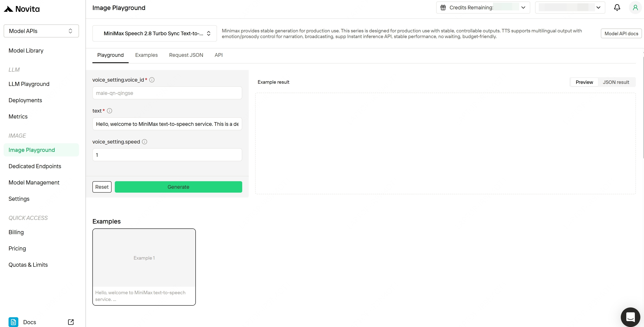The width and height of the screenshot is (644, 327).
Task: Focus the text input field
Action: (167, 124)
